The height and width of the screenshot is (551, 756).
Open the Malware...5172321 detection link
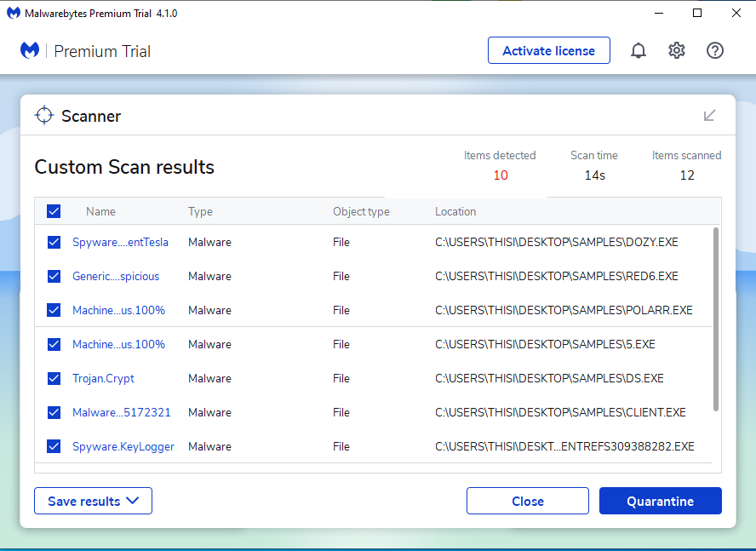click(122, 412)
